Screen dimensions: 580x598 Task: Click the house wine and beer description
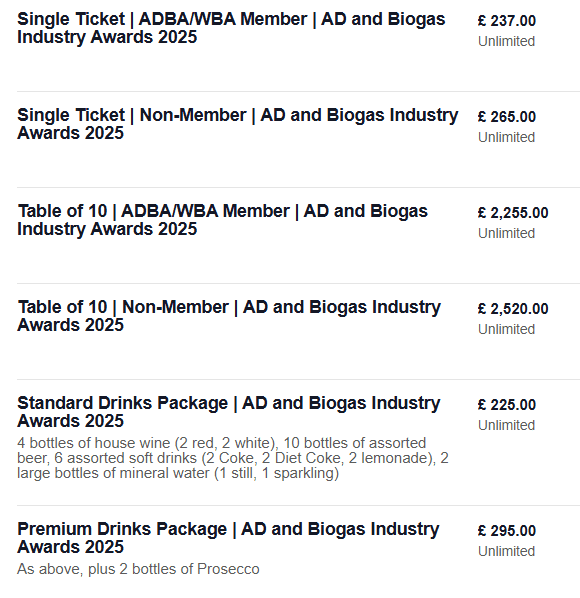click(233, 458)
